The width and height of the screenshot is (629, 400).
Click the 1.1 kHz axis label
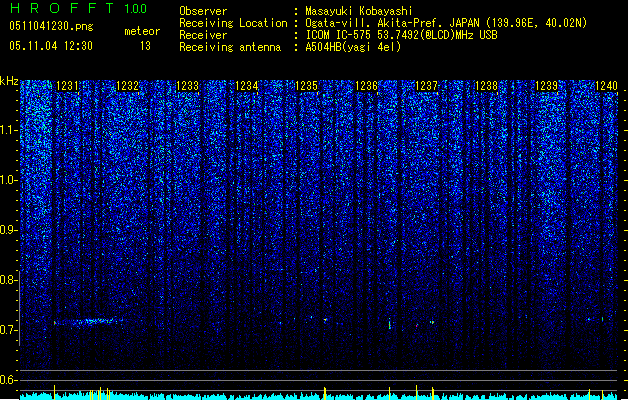[9, 130]
